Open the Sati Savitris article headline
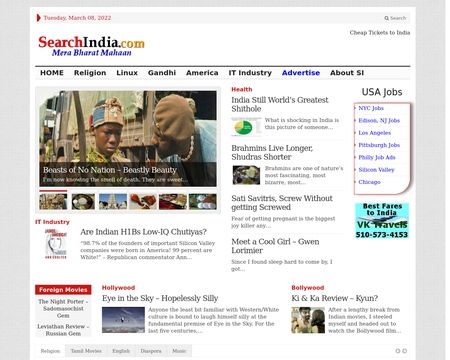Image resolution: width=450 pixels, height=360 pixels. click(282, 203)
